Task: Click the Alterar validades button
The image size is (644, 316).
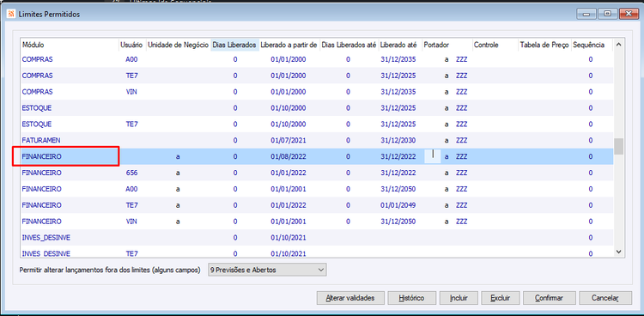Action: coord(350,298)
